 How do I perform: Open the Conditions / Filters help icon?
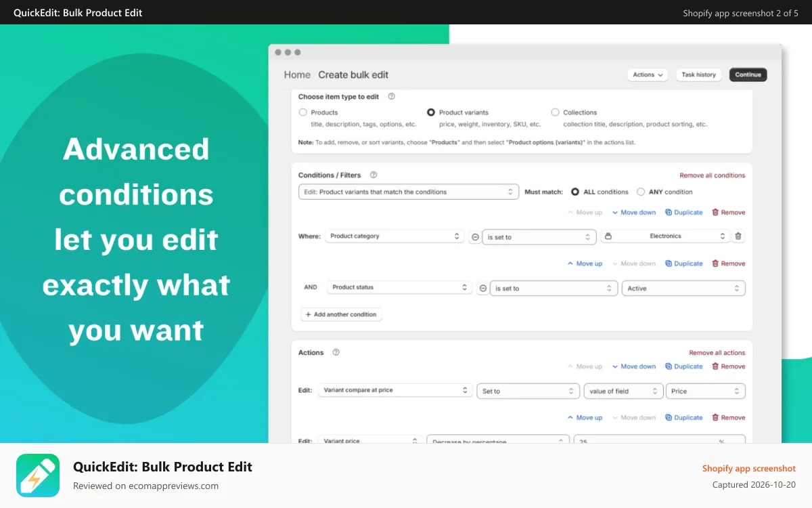tap(374, 175)
